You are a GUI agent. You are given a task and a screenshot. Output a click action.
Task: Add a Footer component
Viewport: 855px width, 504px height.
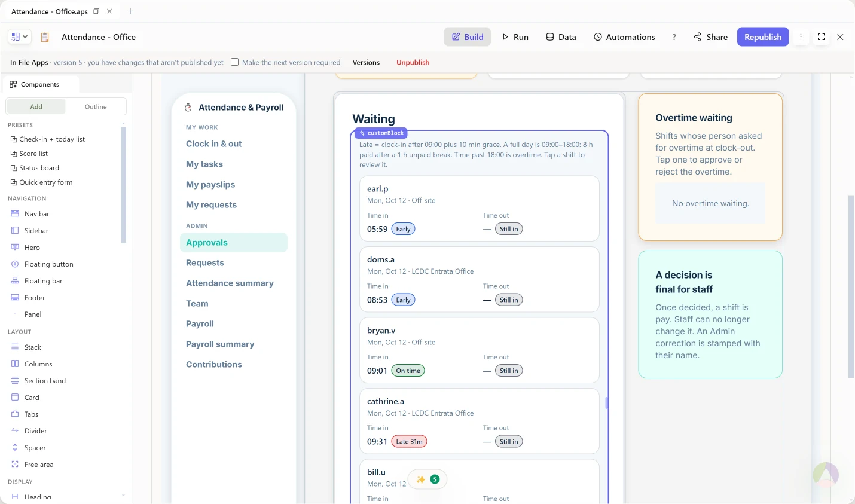(x=28, y=298)
